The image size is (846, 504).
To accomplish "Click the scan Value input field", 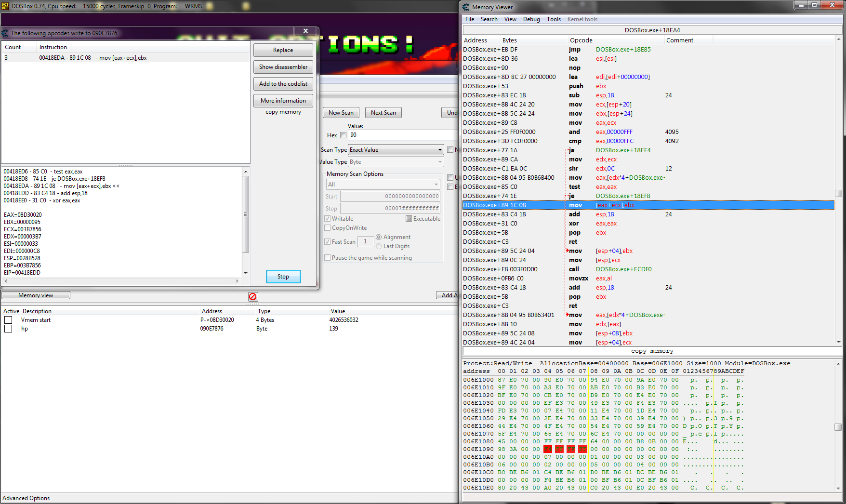I will tap(402, 135).
